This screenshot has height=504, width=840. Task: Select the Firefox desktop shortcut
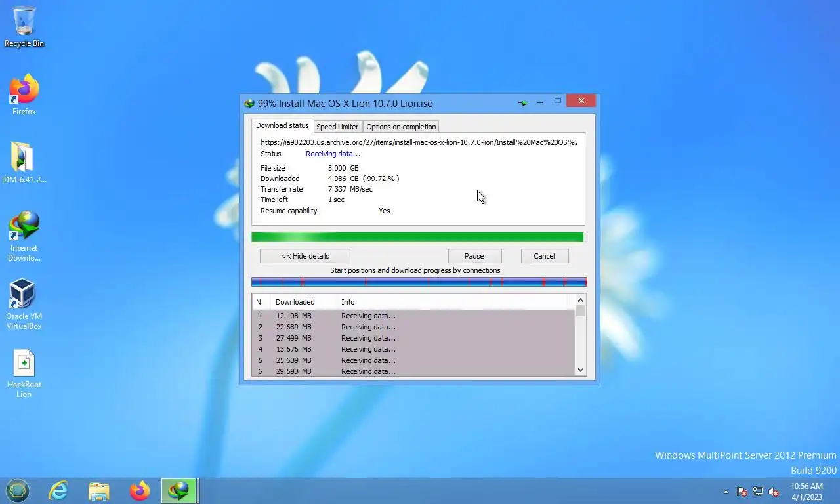24,95
